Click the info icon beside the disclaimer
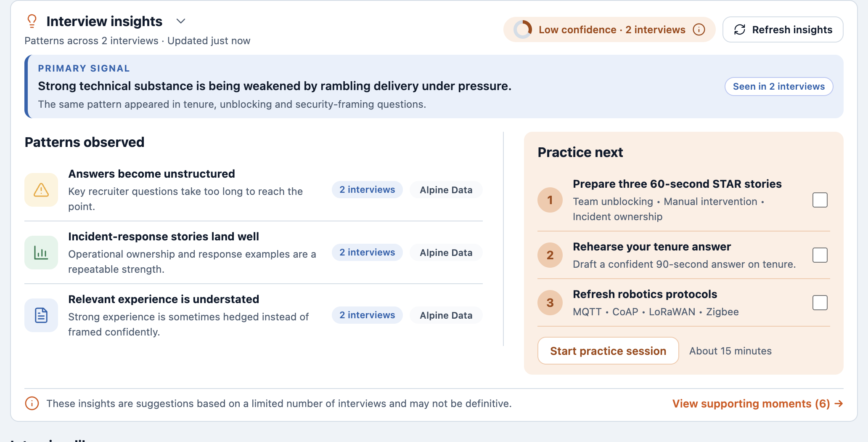The image size is (868, 442). point(32,403)
